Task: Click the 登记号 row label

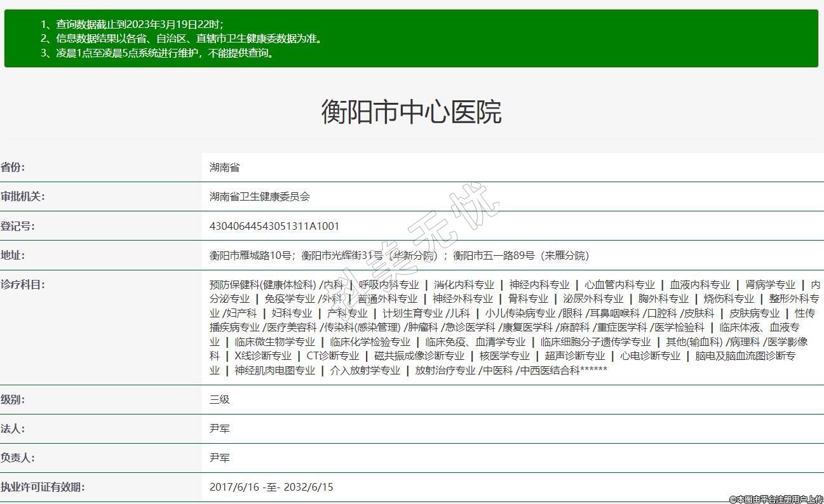Action: tap(17, 226)
